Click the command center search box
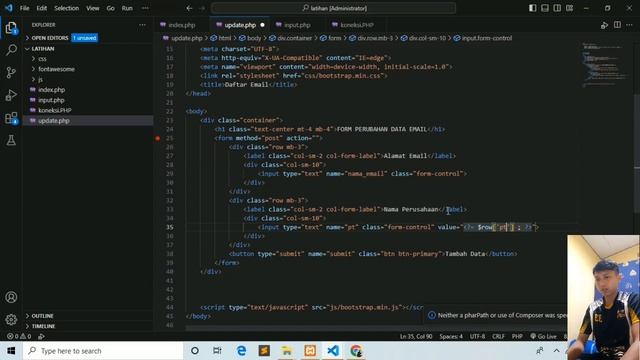640x360 pixels. point(333,8)
